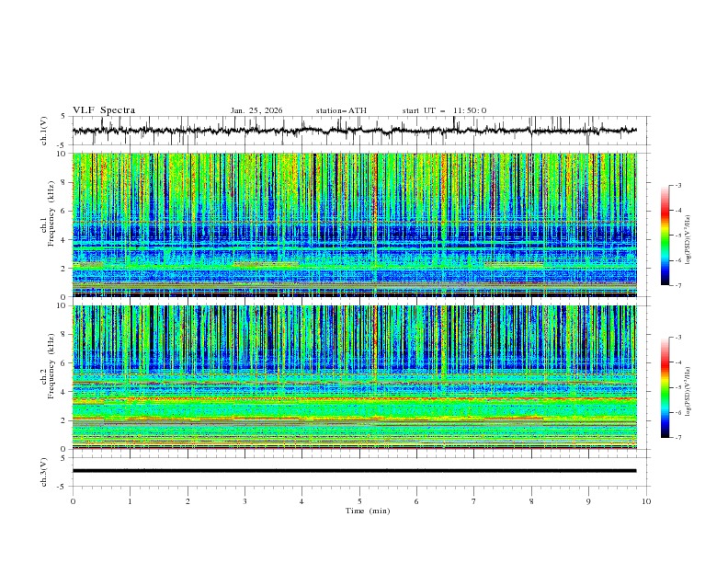This screenshot has height=563, width=728.
Task: Click the "-5" tick on ch.2 color bar
Action: point(677,387)
